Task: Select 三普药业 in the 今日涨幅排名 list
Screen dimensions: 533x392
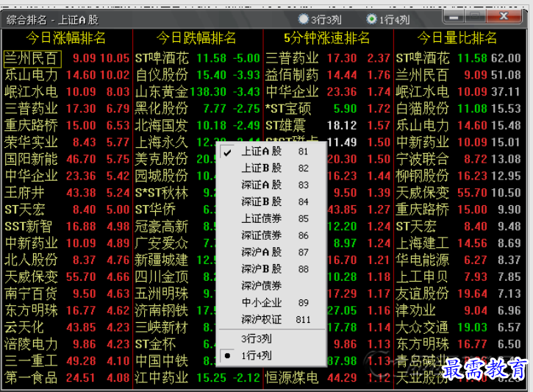Action: (31, 109)
